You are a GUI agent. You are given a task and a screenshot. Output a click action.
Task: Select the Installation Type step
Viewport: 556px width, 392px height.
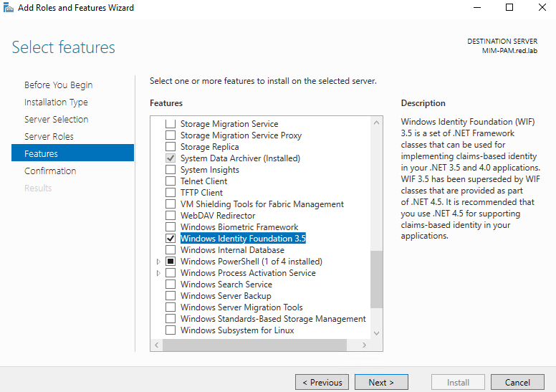[x=56, y=102]
